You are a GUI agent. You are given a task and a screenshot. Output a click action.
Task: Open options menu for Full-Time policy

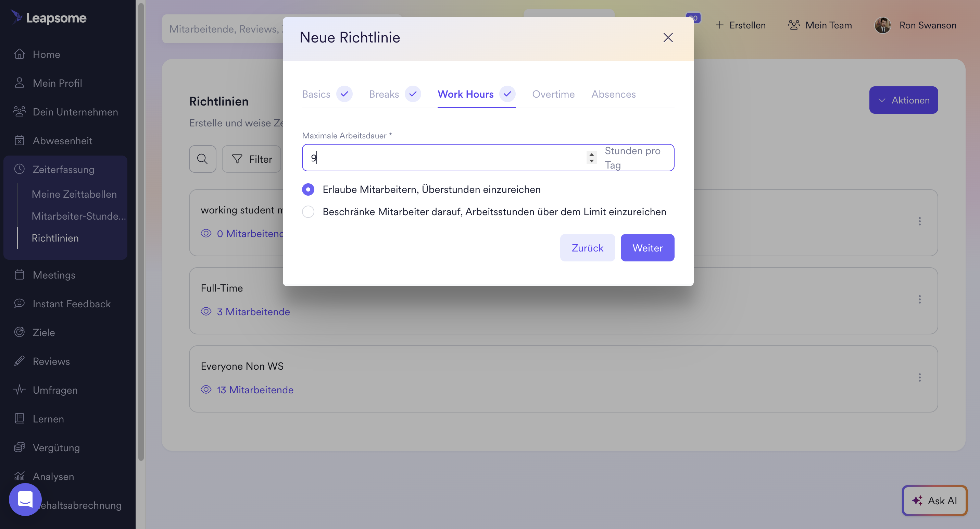(x=919, y=299)
